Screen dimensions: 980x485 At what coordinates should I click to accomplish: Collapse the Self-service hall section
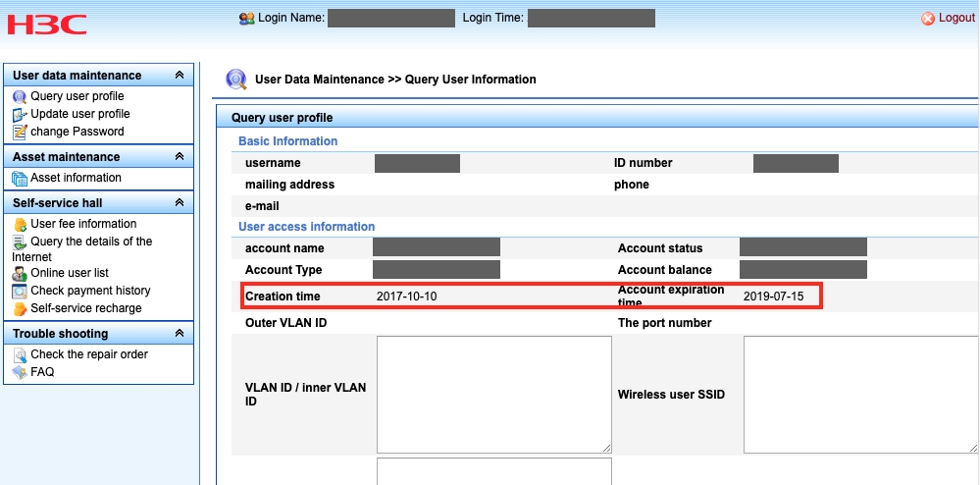click(x=180, y=203)
